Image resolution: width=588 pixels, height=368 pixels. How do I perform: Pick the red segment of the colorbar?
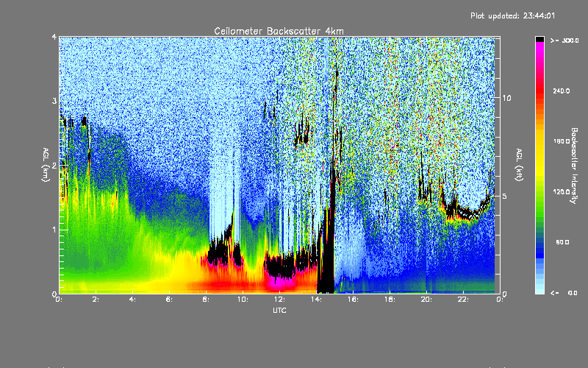point(539,92)
